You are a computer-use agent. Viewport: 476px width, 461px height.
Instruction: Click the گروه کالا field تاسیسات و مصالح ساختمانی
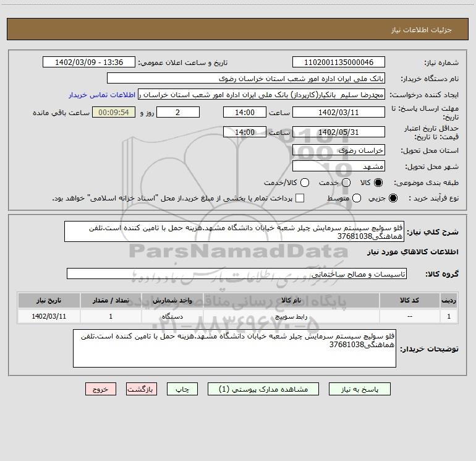(237, 274)
